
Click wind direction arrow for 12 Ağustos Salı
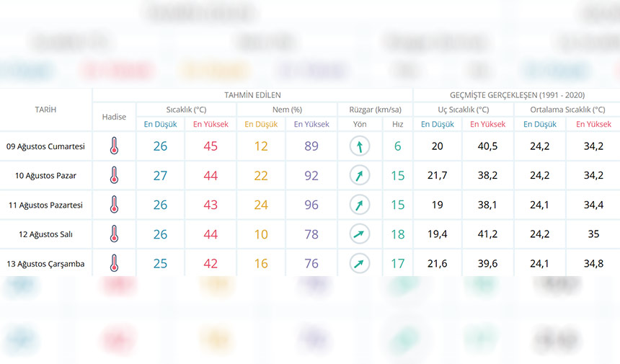pos(359,234)
